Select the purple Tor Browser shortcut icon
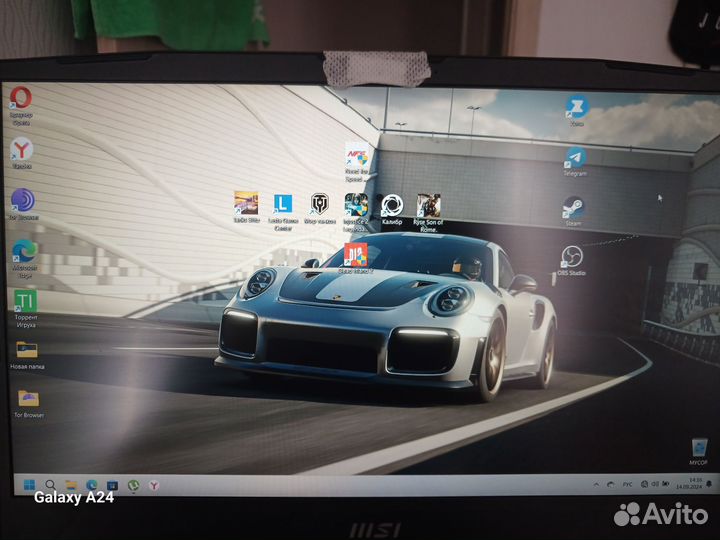 click(x=23, y=200)
